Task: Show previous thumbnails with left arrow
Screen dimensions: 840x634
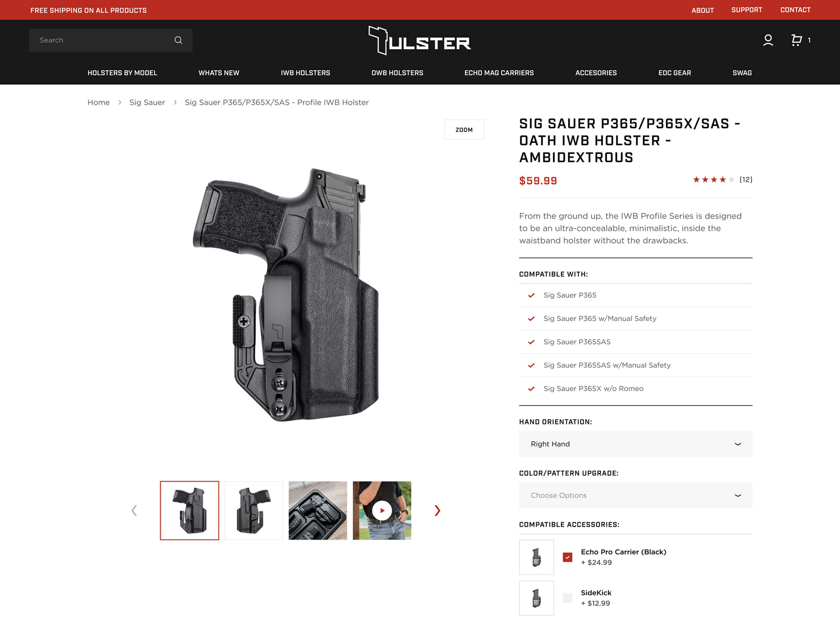Action: (134, 510)
